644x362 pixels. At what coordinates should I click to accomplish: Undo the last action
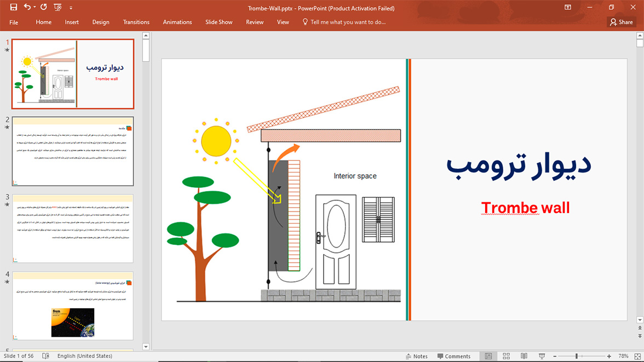click(27, 7)
